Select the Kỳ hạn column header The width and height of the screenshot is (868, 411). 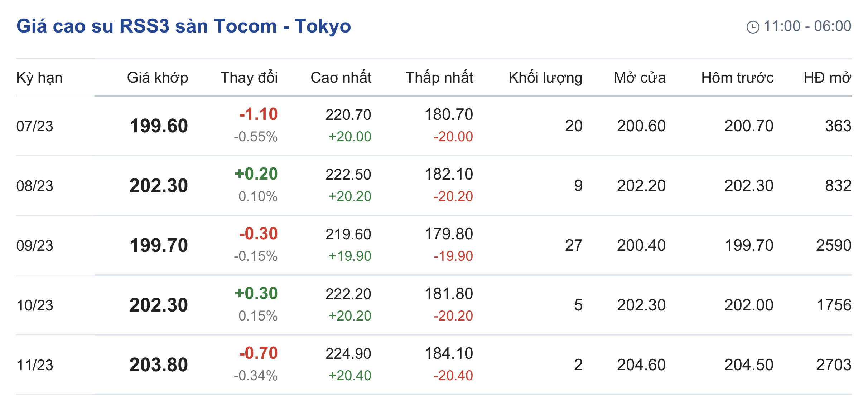click(39, 78)
